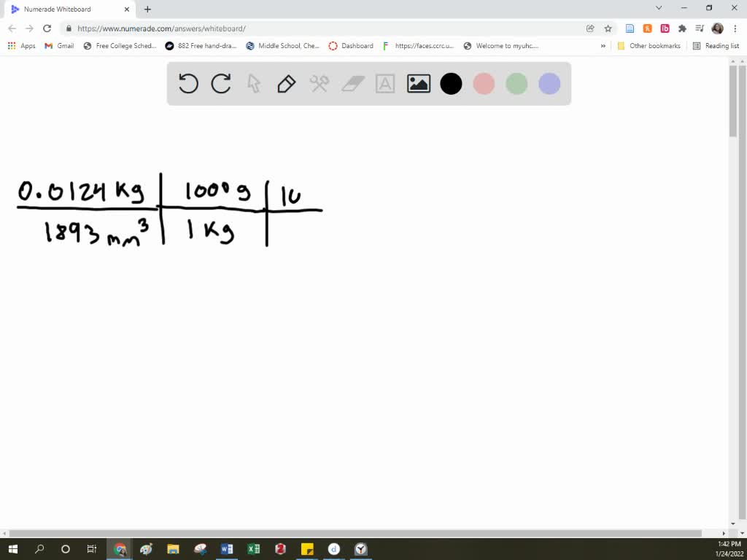This screenshot has height=560, width=747.
Task: Open the Gmail bookmark
Action: pyautogui.click(x=58, y=45)
